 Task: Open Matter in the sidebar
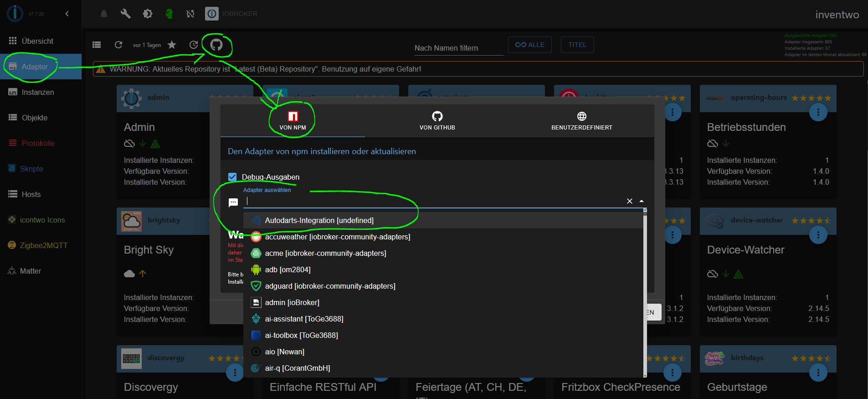[x=41, y=271]
